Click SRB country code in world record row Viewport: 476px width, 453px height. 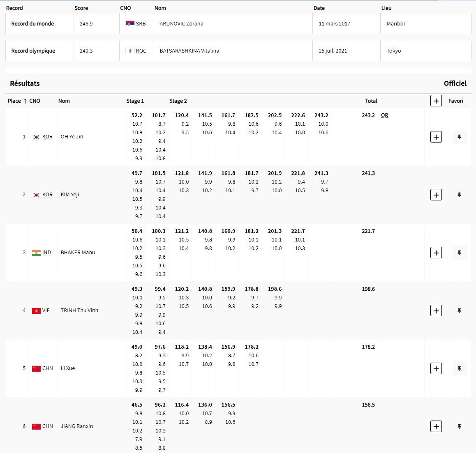pyautogui.click(x=141, y=24)
